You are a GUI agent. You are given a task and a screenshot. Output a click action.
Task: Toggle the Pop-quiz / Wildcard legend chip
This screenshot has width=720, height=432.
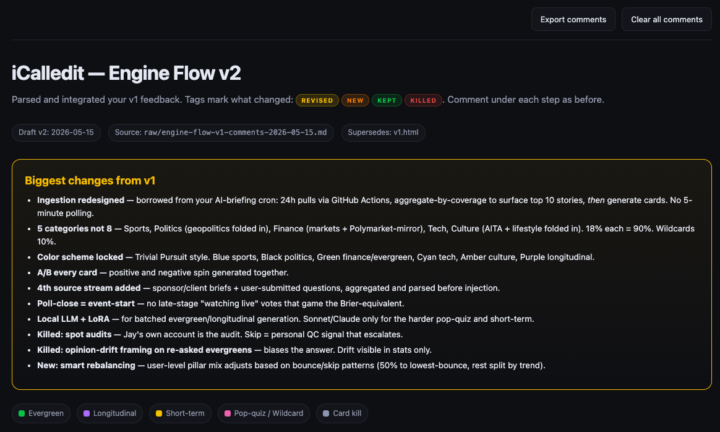pyautogui.click(x=264, y=413)
